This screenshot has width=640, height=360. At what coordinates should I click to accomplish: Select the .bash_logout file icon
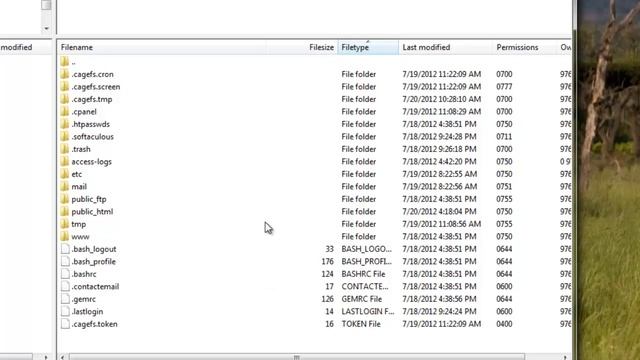[65, 249]
